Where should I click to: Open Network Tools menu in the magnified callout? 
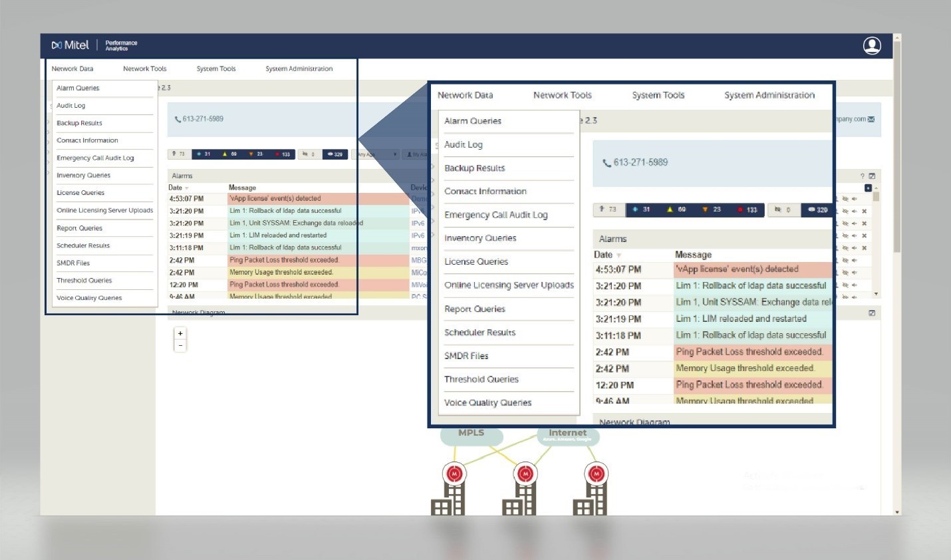563,95
